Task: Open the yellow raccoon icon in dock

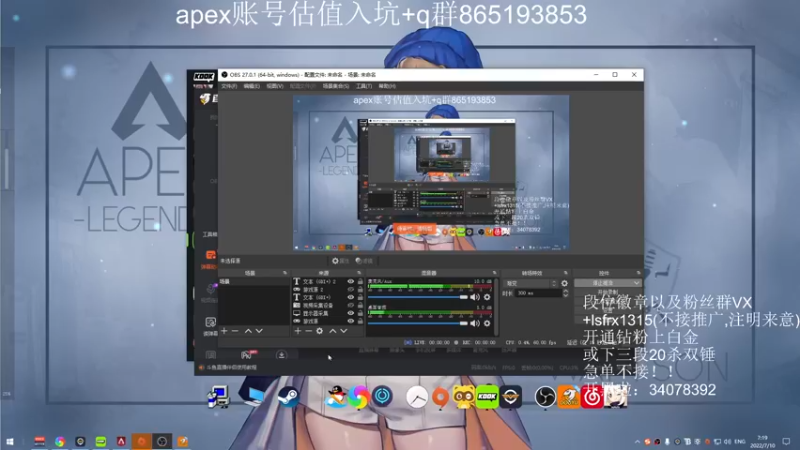Action: coord(463,396)
